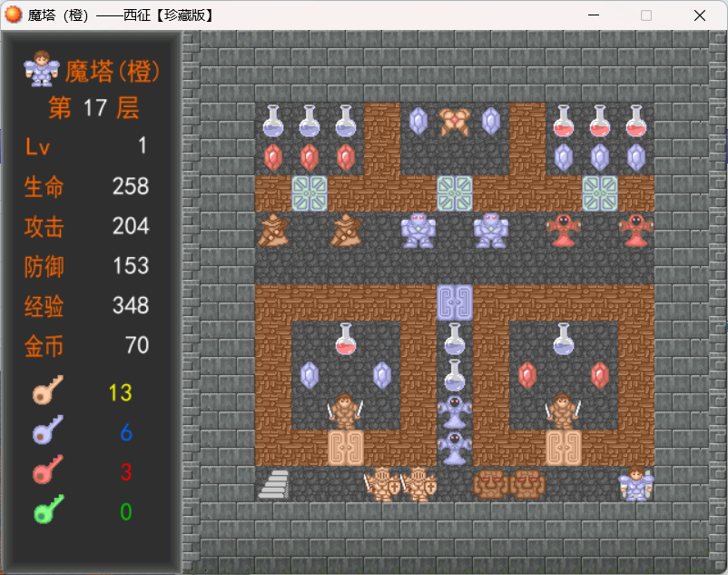
Task: Click the 防御 value 153
Action: tap(131, 265)
